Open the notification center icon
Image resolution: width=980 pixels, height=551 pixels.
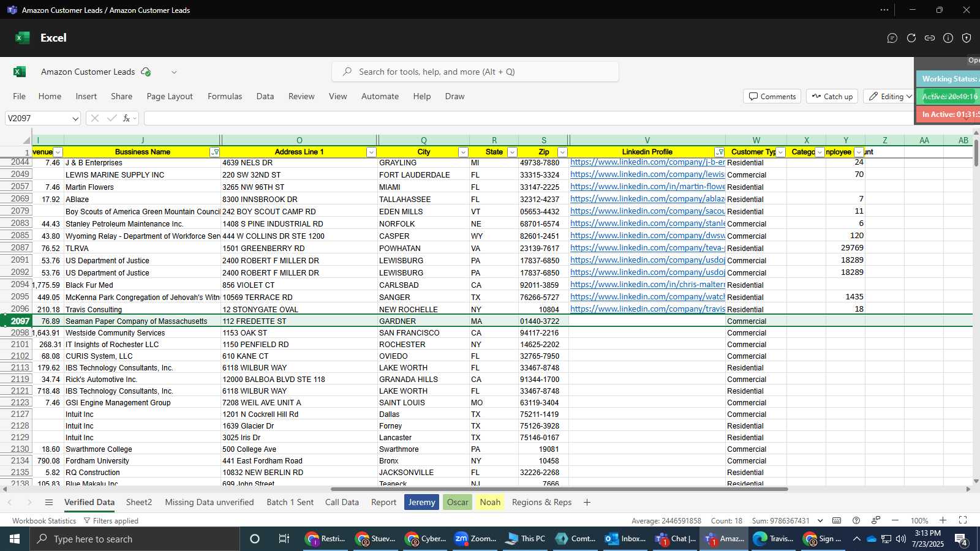point(961,539)
